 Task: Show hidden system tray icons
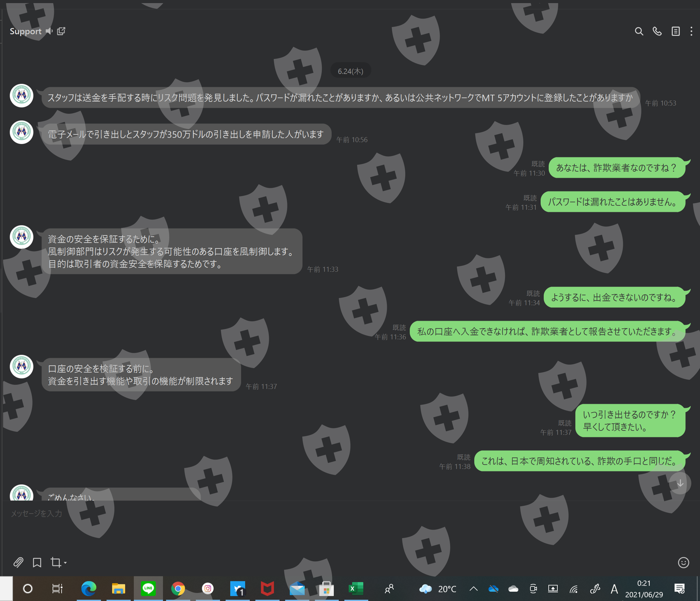473,589
